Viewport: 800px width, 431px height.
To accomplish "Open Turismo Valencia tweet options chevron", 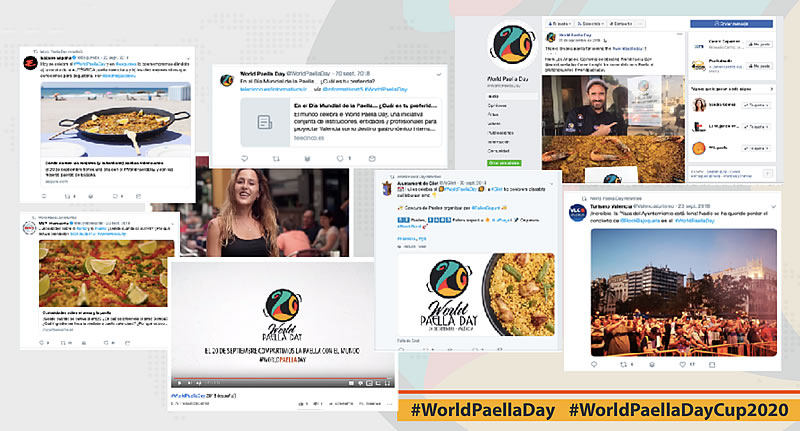I will tap(773, 207).
